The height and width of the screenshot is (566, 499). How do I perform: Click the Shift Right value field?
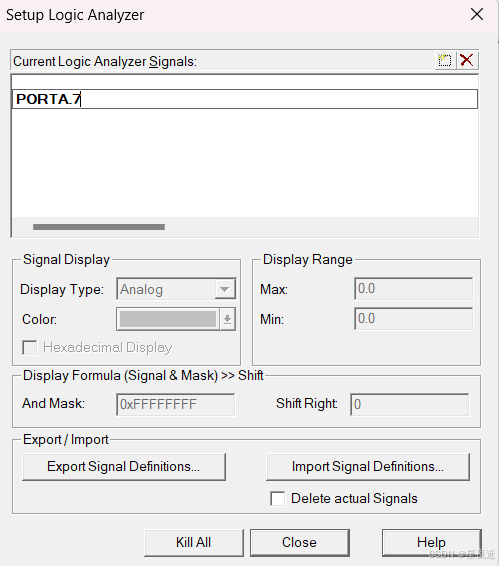click(409, 404)
